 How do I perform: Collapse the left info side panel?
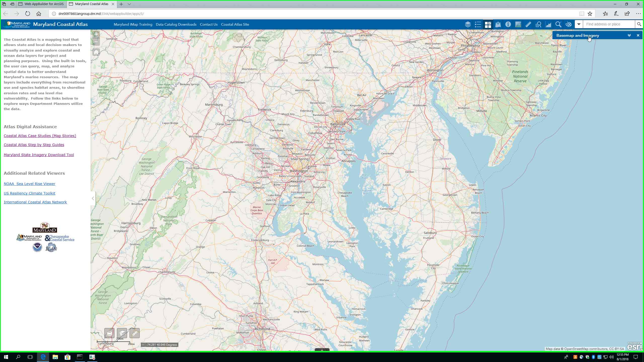(93, 198)
